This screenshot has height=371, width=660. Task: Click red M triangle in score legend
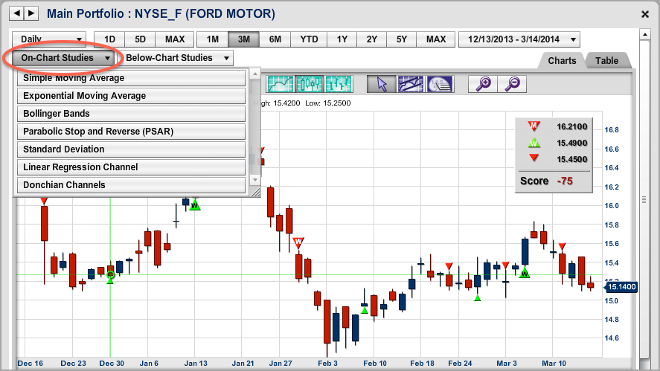tap(534, 126)
